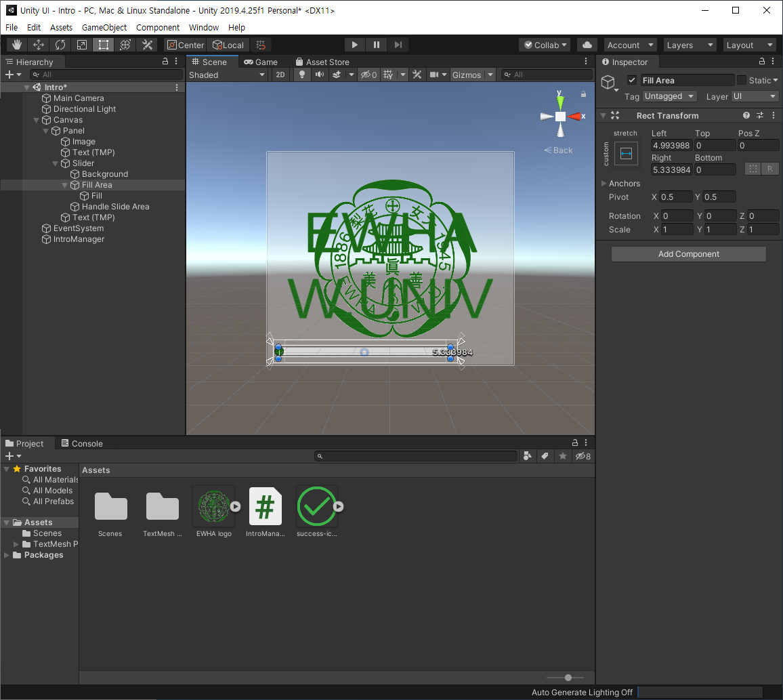Open Layer UI dropdown

[x=755, y=96]
